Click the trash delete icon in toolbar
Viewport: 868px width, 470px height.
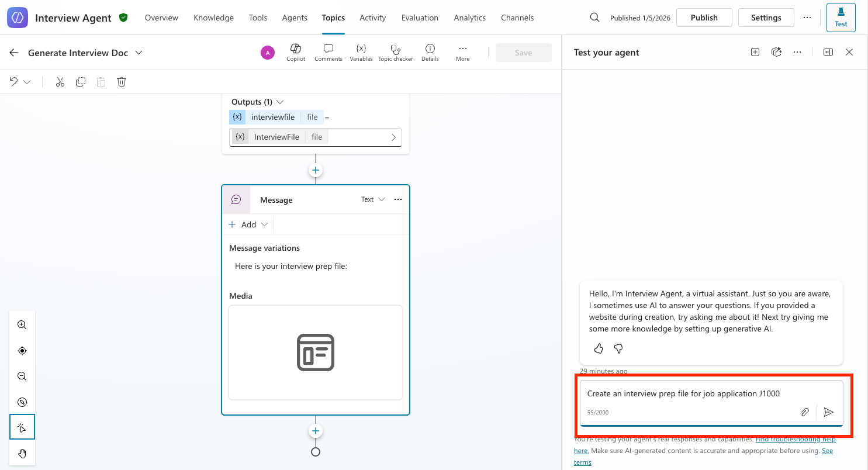[122, 82]
